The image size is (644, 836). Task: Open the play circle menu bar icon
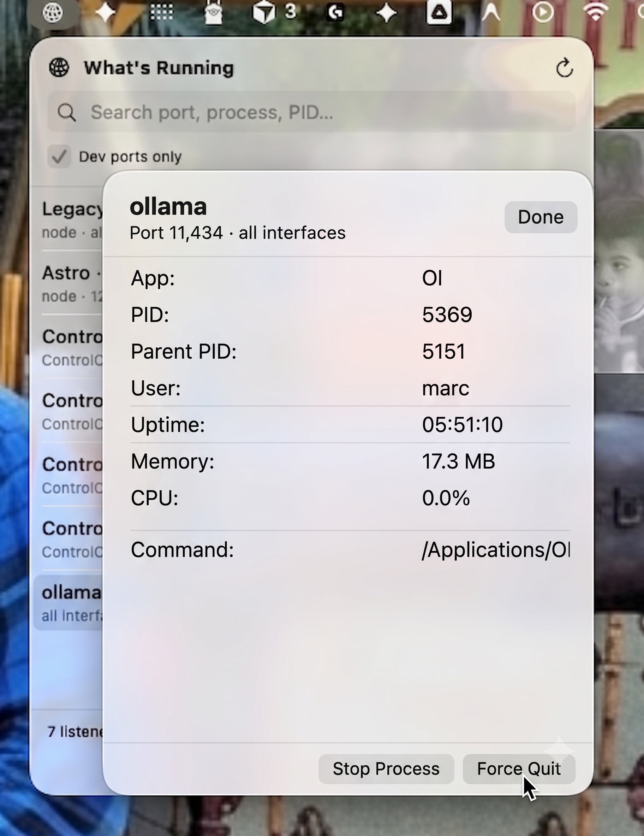click(x=543, y=13)
